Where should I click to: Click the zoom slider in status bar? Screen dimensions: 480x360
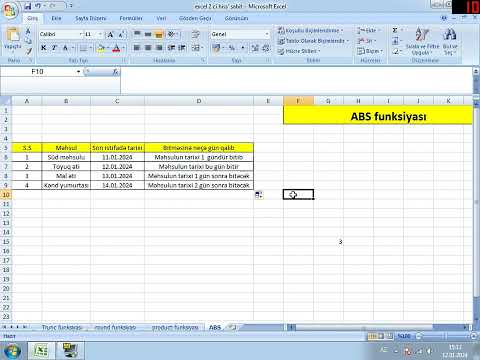click(445, 336)
